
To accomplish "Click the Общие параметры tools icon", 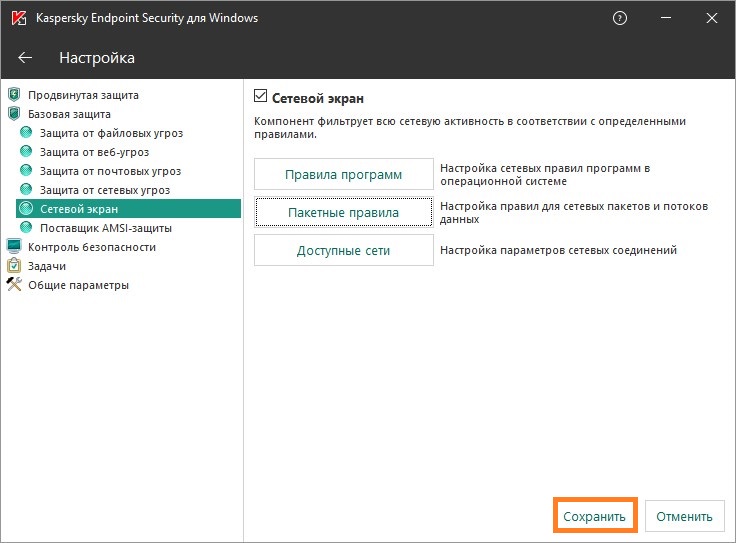I will (14, 285).
